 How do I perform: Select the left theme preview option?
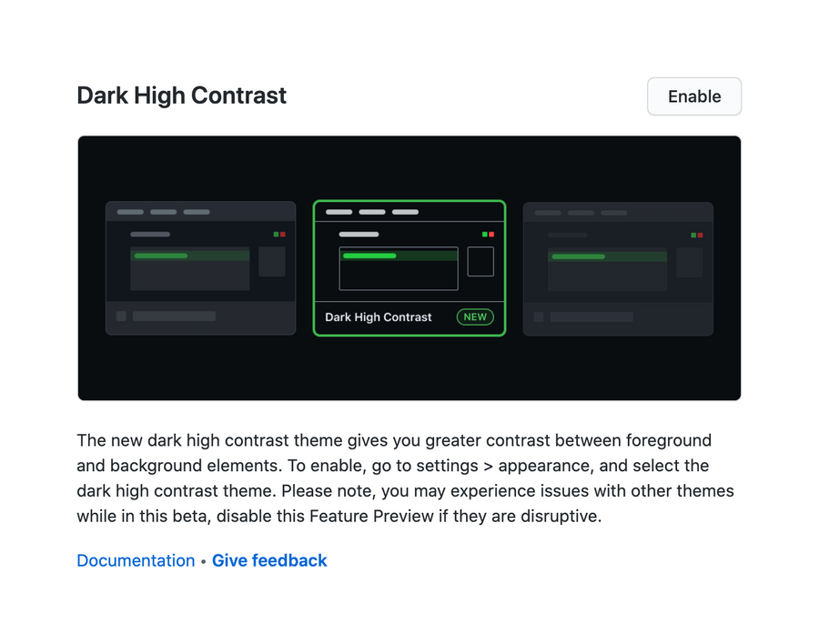coord(199,269)
